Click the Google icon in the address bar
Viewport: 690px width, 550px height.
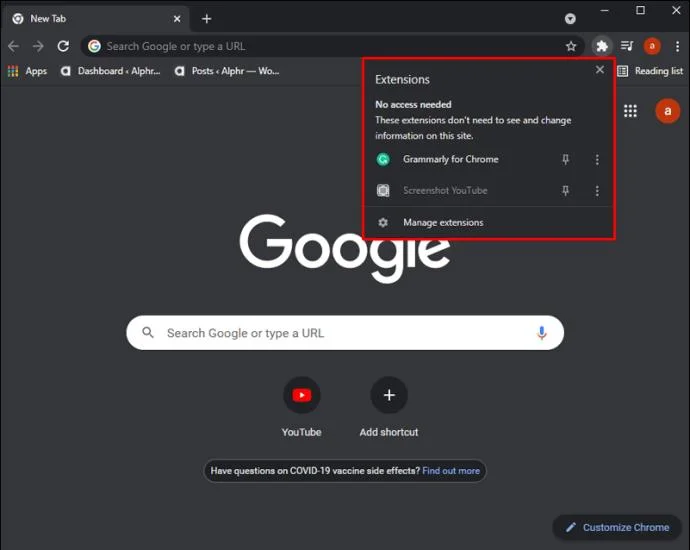pyautogui.click(x=94, y=46)
